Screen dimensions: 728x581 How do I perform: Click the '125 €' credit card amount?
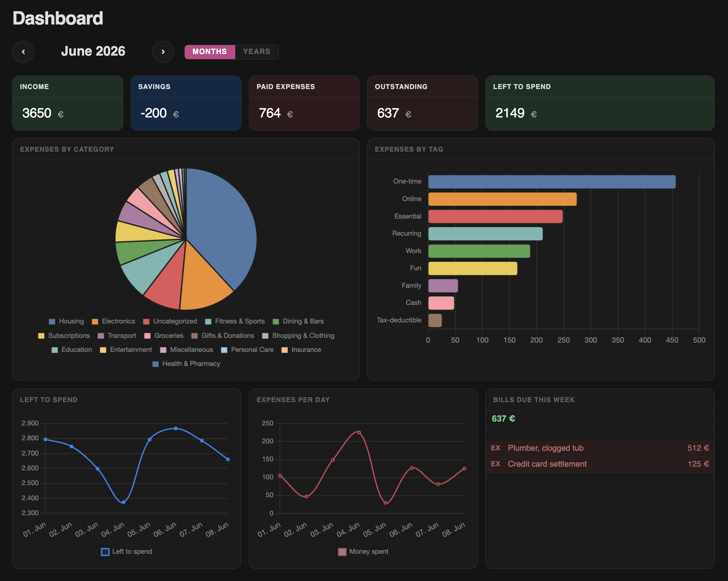click(698, 464)
